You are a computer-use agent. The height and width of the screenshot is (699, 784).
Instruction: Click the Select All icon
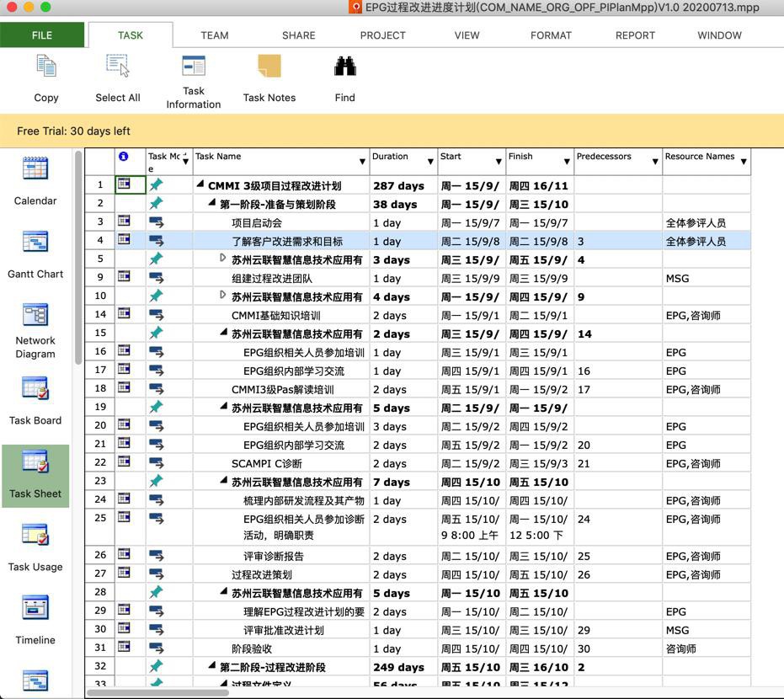pos(118,66)
